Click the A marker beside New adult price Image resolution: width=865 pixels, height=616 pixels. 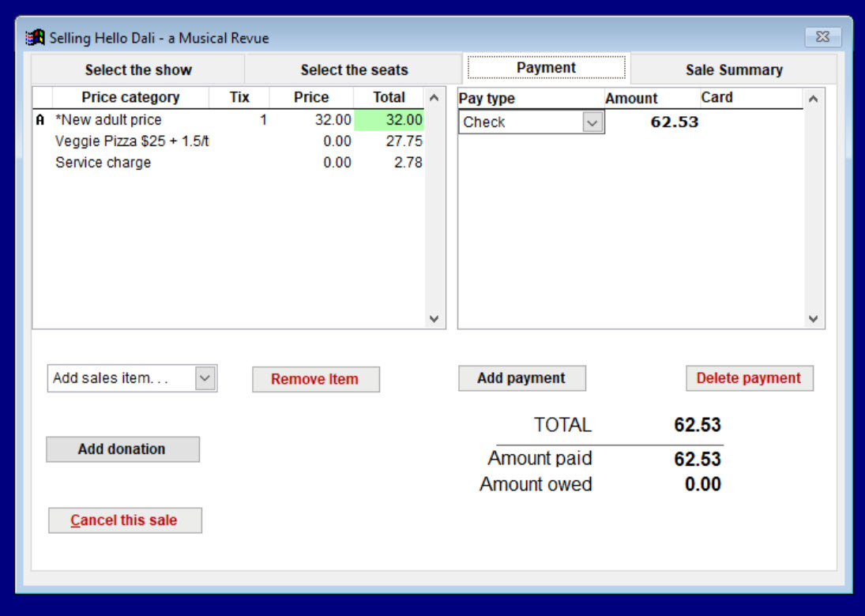(x=39, y=120)
